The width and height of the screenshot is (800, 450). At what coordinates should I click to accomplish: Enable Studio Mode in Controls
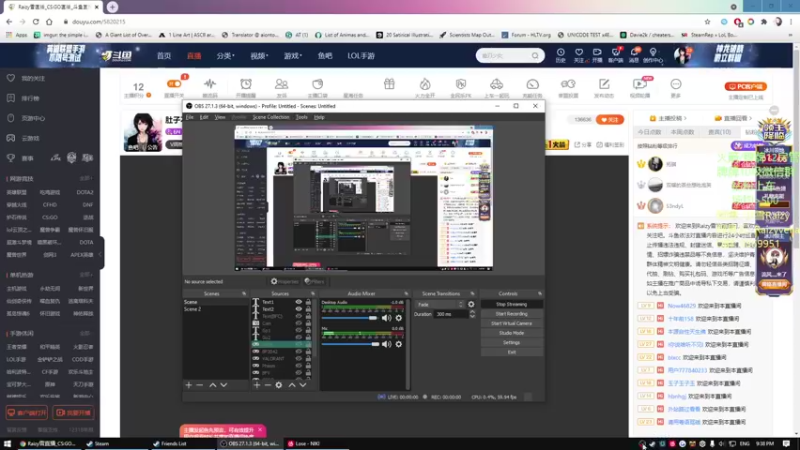click(x=511, y=333)
